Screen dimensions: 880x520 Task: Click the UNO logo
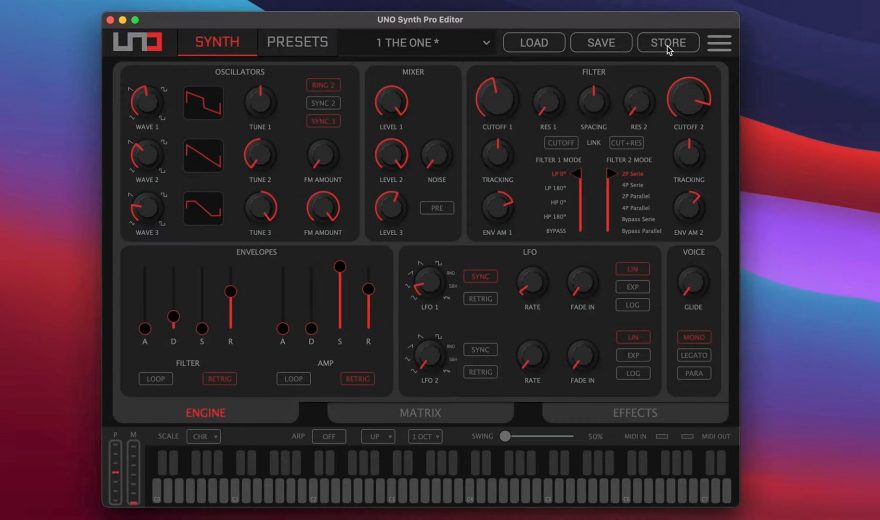click(x=138, y=42)
